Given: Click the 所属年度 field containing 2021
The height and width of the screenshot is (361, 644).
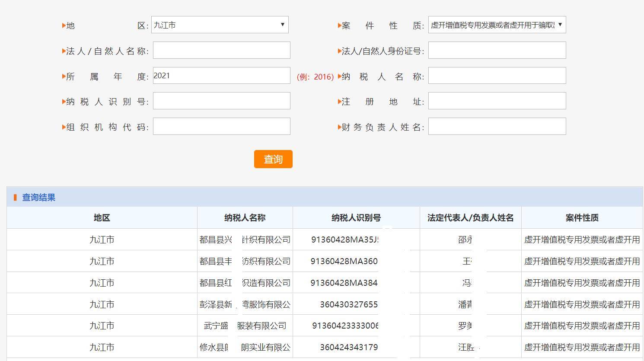Looking at the screenshot, I should pos(221,76).
